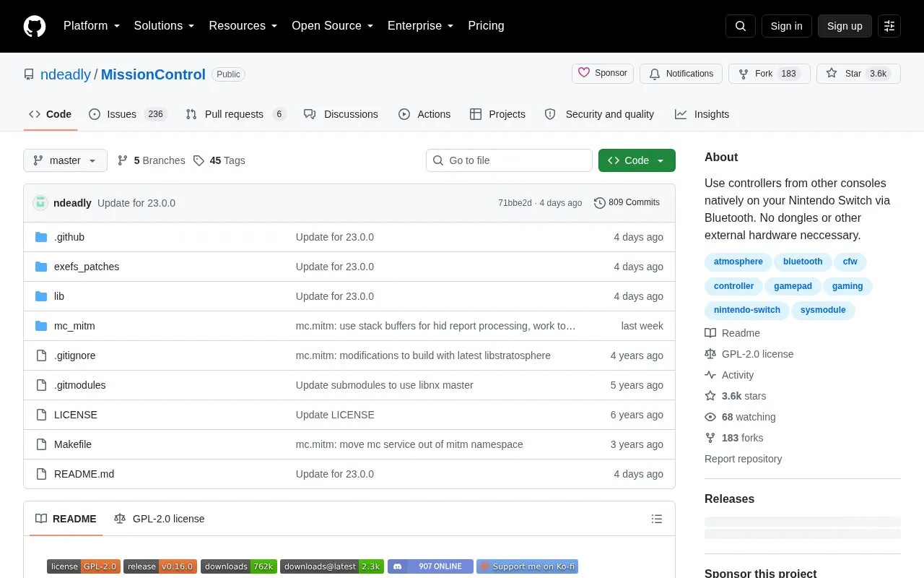Open the appearance settings sliders icon
Screen dimensions: 924x578
click(889, 26)
